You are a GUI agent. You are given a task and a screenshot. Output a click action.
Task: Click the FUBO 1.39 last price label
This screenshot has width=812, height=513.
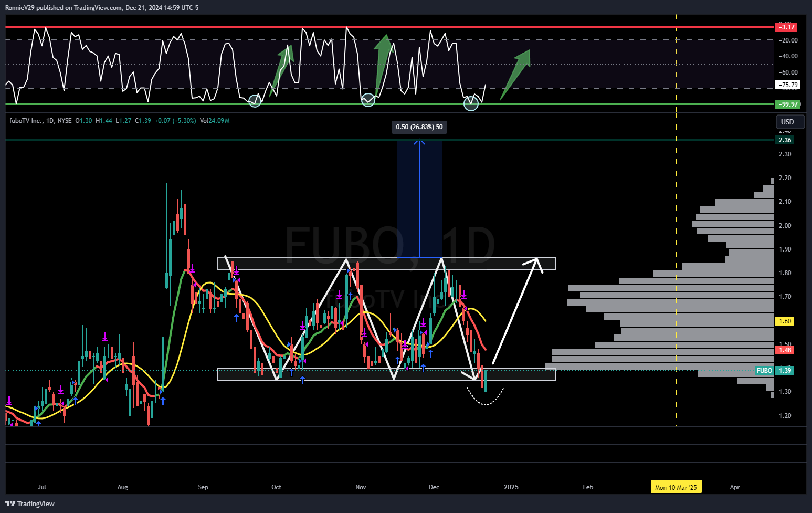click(774, 370)
